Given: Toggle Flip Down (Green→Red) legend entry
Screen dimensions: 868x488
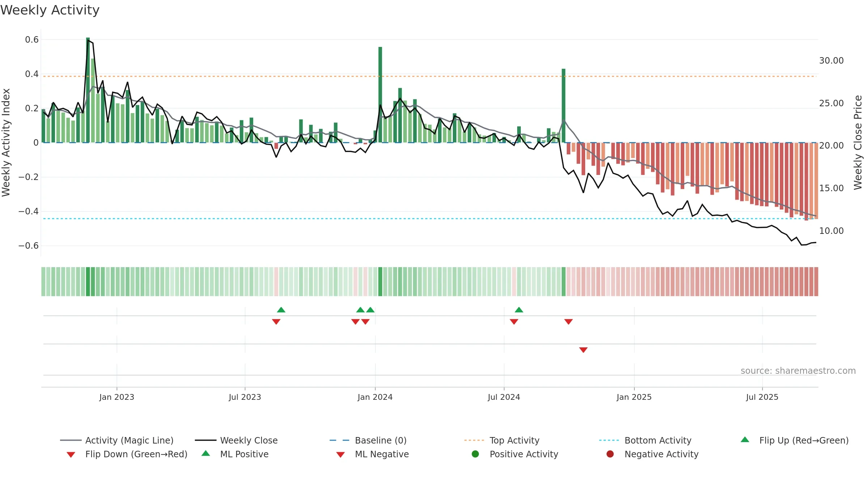Looking at the screenshot, I should coord(127,454).
